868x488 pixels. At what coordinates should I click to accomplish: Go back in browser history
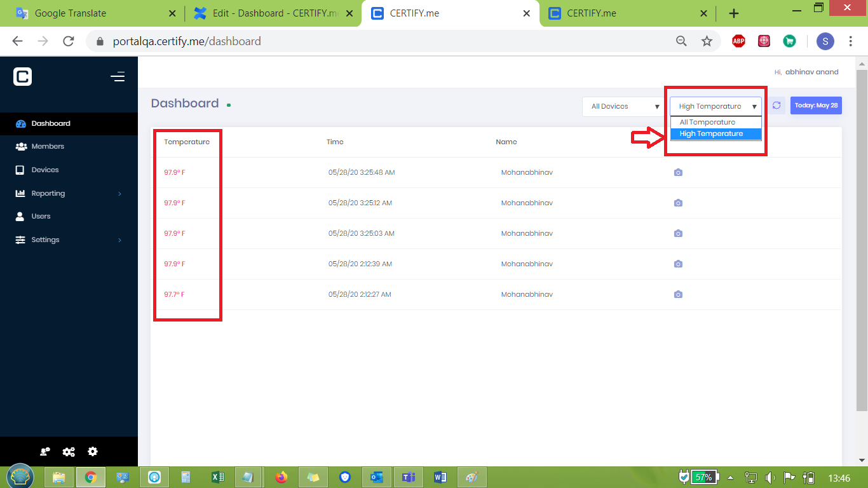point(17,41)
